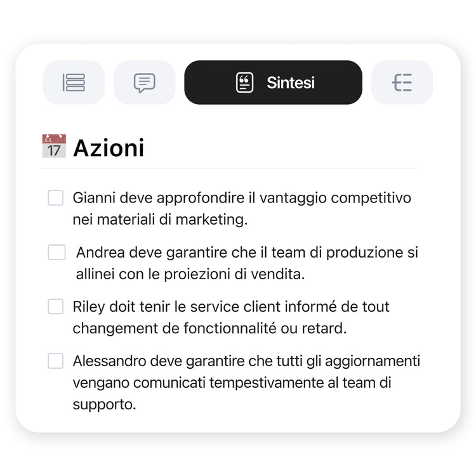The width and height of the screenshot is (476, 476).
Task: Mark Riley's service client task as done
Action: point(56,307)
